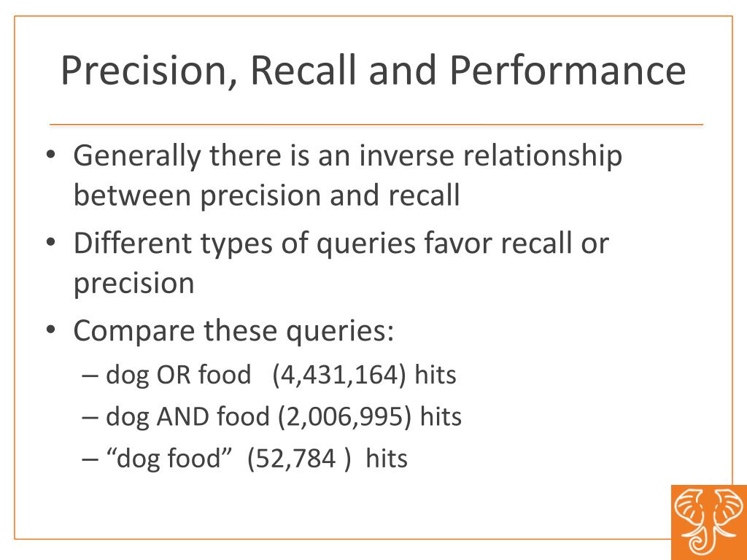Click the slide title 'Precision, Recall and Performance'

[373, 71]
